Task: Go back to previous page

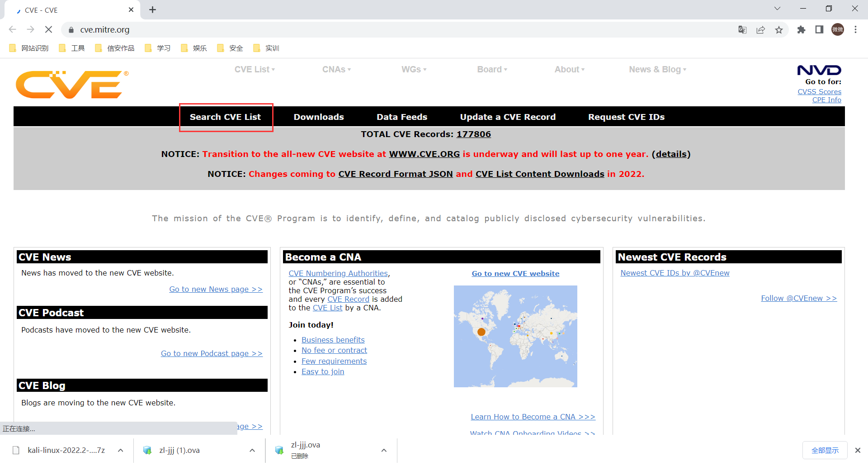Action: (x=13, y=29)
